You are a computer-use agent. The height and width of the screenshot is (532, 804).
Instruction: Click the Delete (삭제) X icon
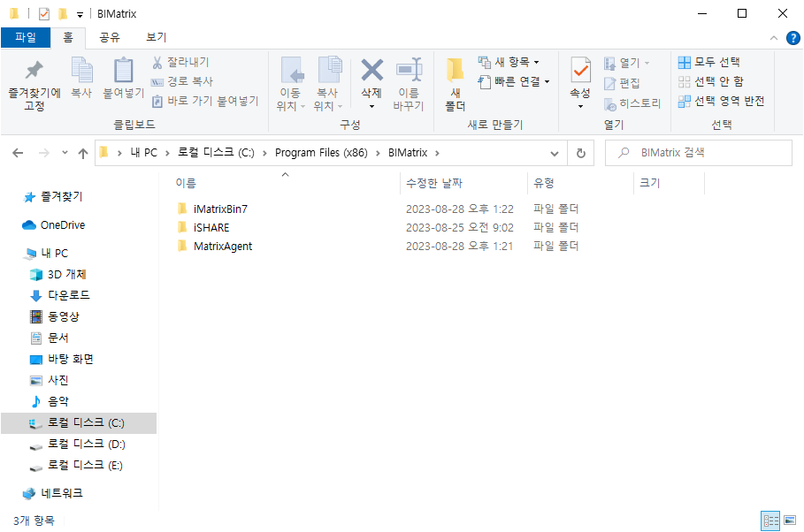pyautogui.click(x=371, y=70)
